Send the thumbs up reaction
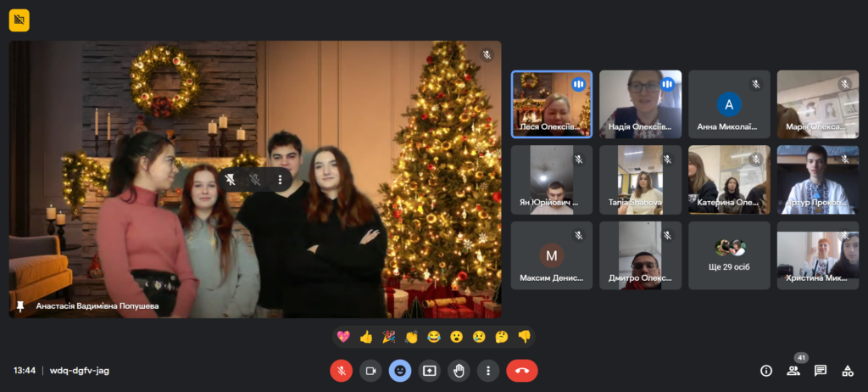 point(366,337)
